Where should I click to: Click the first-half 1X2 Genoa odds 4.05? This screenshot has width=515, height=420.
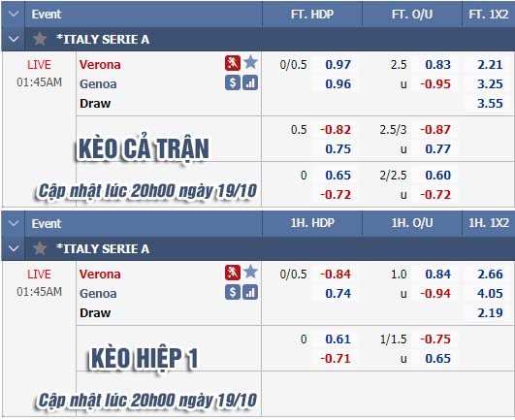coord(490,293)
